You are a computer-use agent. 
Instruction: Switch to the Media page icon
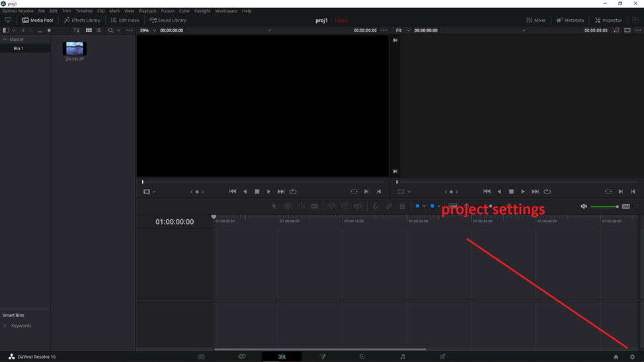point(202,357)
